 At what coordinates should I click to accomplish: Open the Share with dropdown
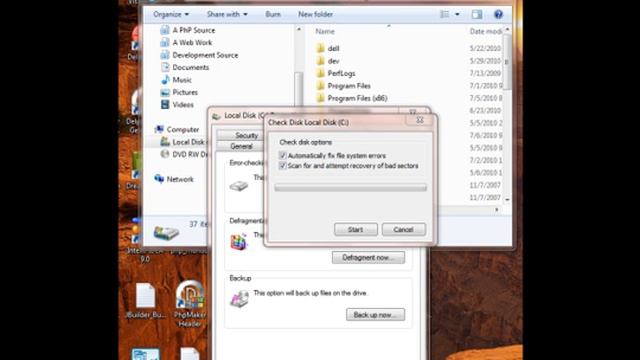[x=227, y=14]
